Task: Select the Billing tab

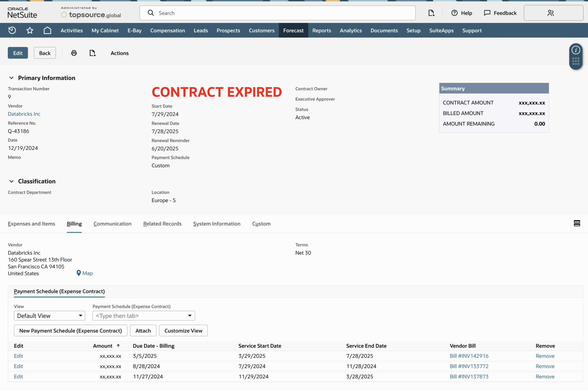Action: pyautogui.click(x=74, y=224)
